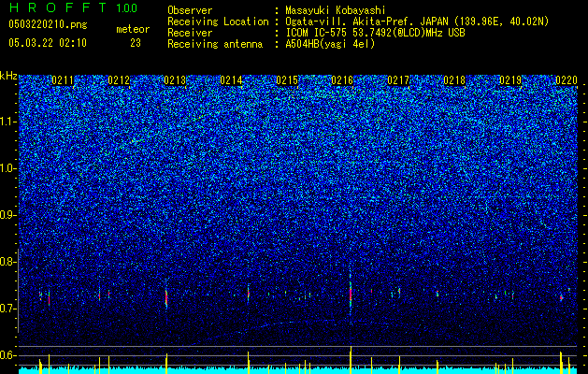
Task: Click the 0.6 kHz axis label
Action: pos(7,355)
